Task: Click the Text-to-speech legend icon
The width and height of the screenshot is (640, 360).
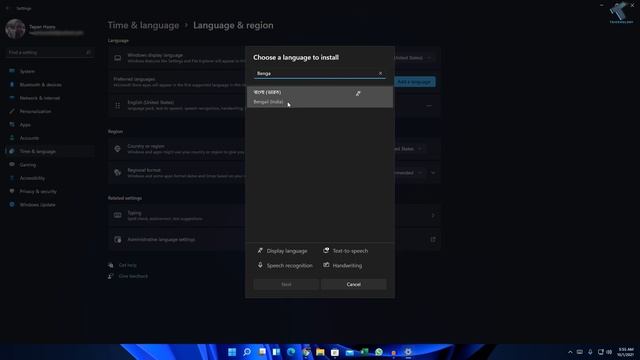Action: coord(326,251)
